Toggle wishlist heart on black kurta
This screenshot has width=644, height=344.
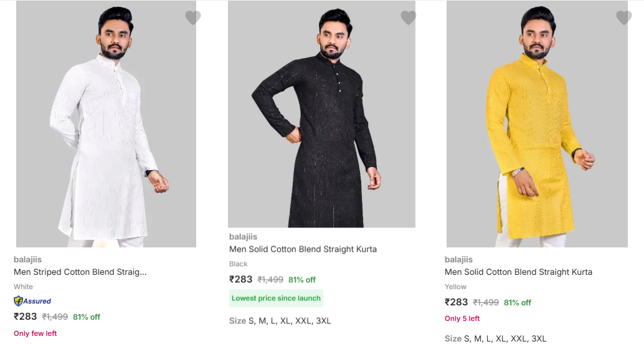point(408,18)
